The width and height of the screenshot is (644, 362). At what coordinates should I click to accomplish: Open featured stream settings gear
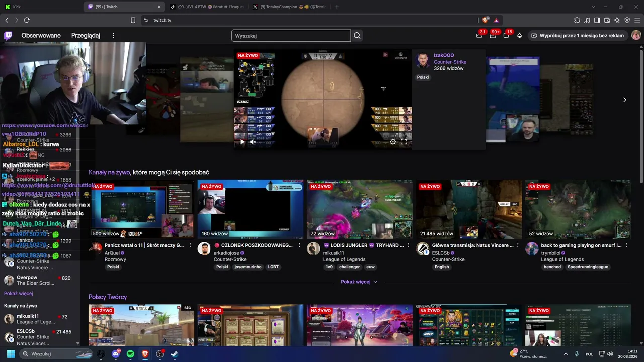coord(393,142)
